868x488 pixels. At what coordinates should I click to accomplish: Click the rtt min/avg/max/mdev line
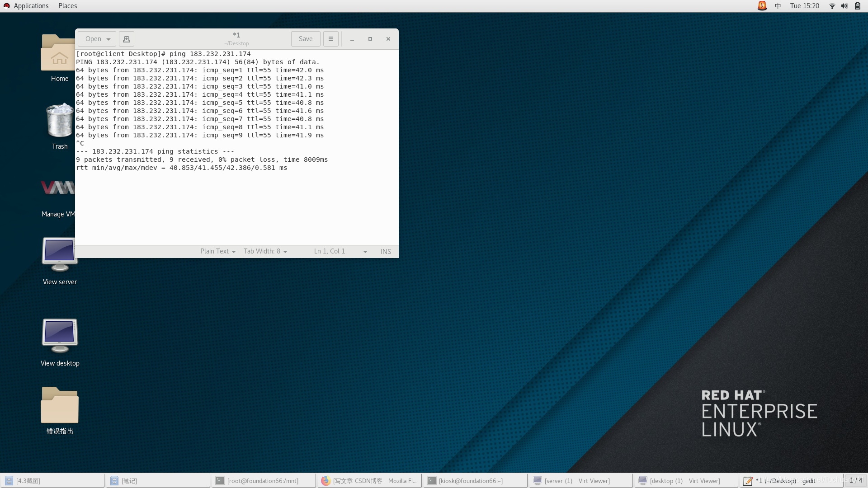click(x=182, y=168)
